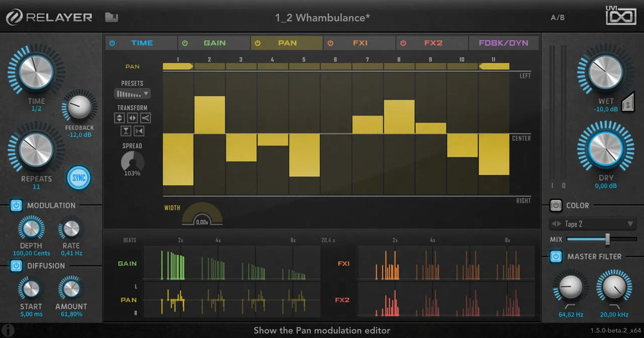Open the preset browser folder icon

112,18
